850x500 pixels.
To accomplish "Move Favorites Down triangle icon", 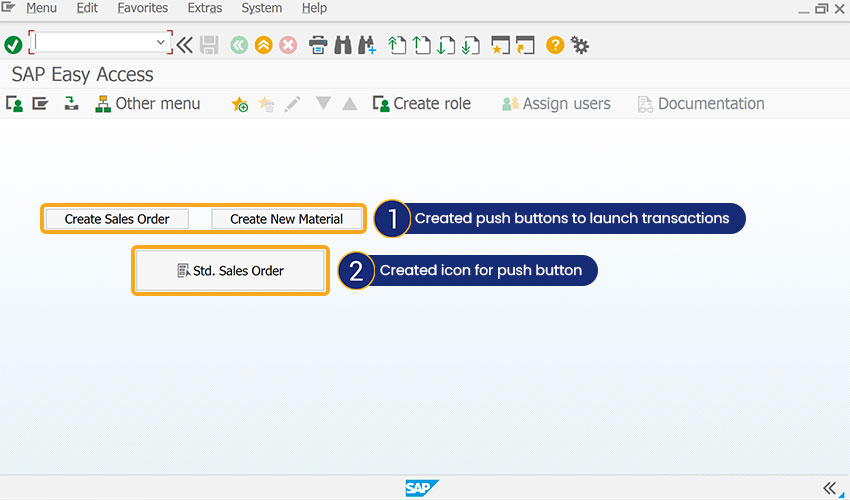I will [x=323, y=103].
